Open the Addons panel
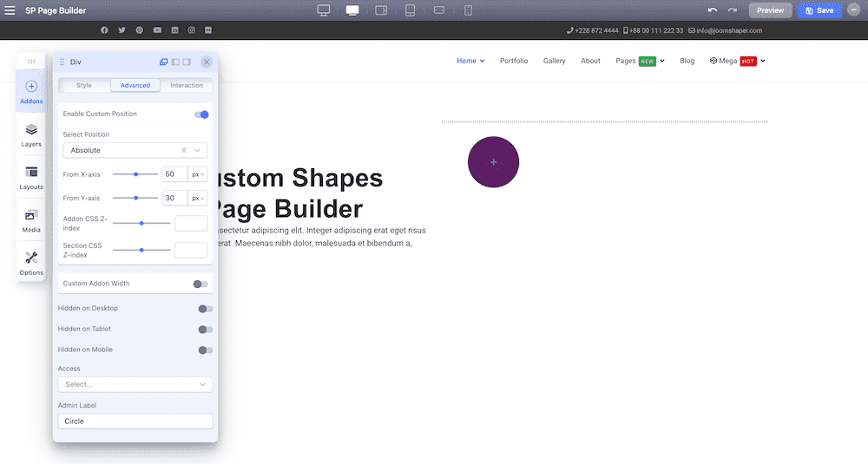 [x=31, y=91]
